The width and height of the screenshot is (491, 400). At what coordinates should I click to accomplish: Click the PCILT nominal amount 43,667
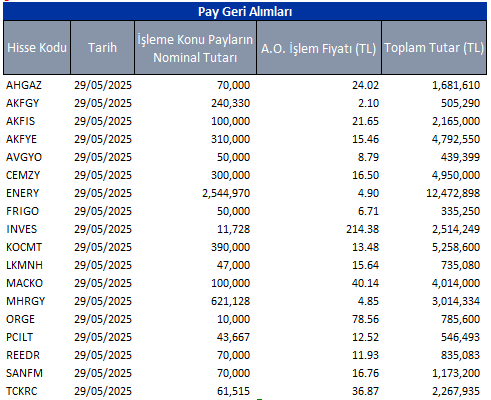(x=233, y=337)
